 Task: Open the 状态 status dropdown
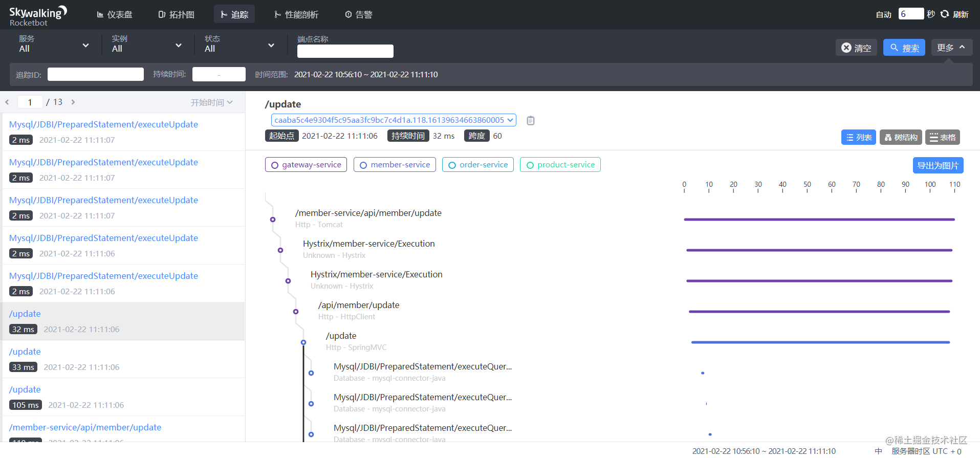tap(239, 44)
